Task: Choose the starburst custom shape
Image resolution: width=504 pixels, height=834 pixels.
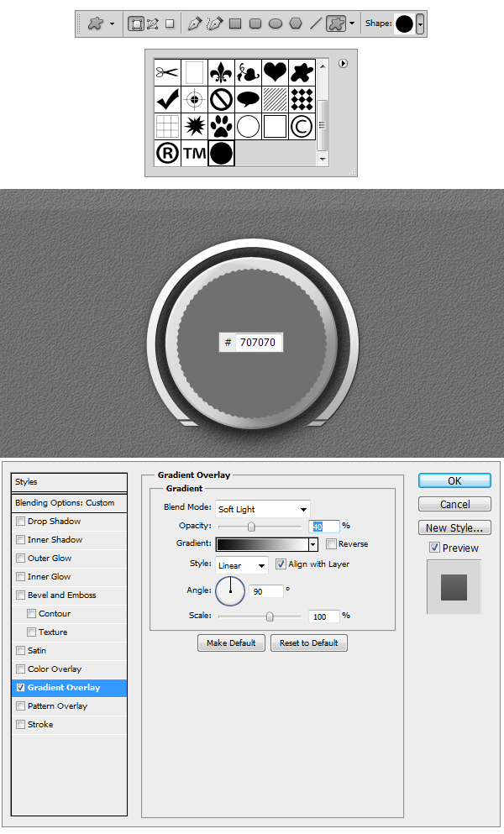Action: (x=194, y=127)
